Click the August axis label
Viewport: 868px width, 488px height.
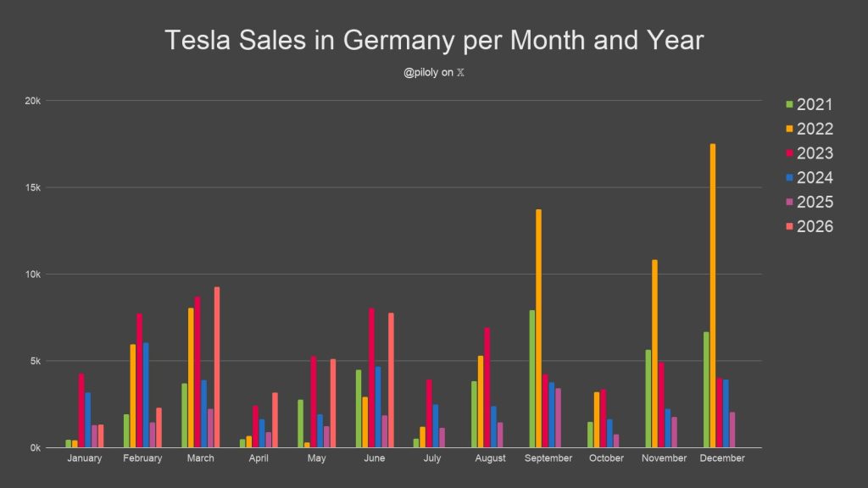pyautogui.click(x=490, y=458)
